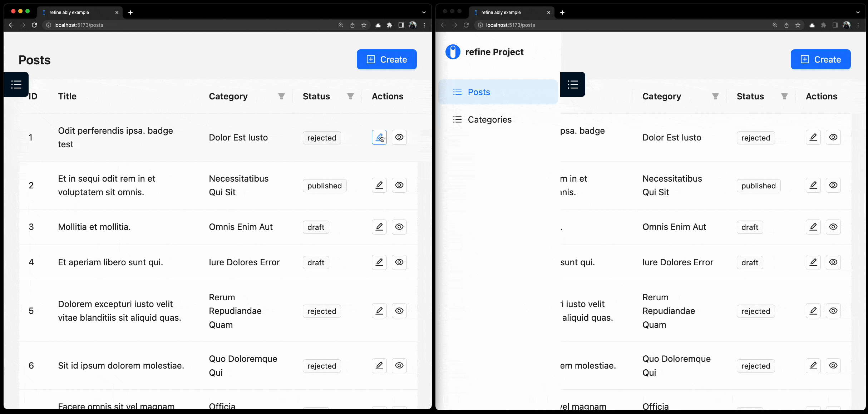Expand the Category filter dropdown

point(282,96)
